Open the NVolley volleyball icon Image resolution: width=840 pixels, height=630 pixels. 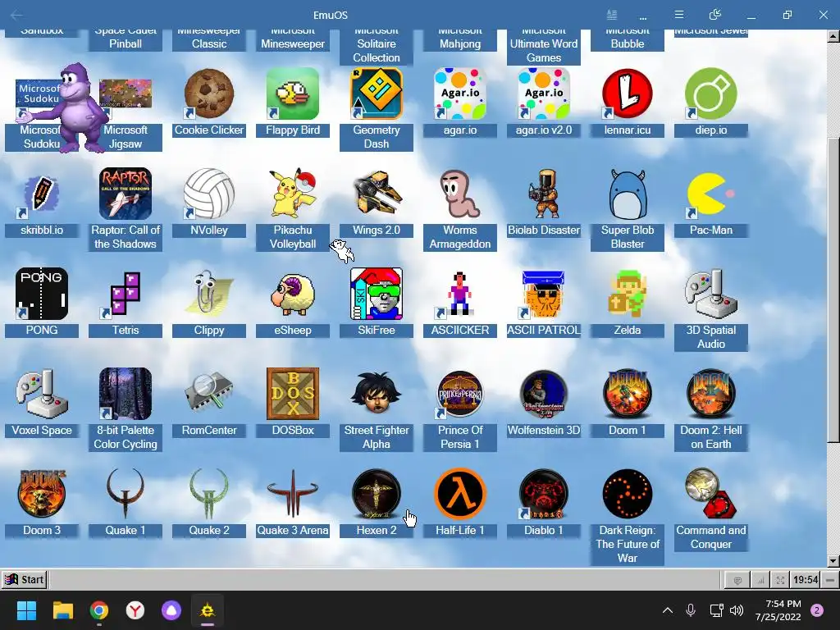pos(209,194)
